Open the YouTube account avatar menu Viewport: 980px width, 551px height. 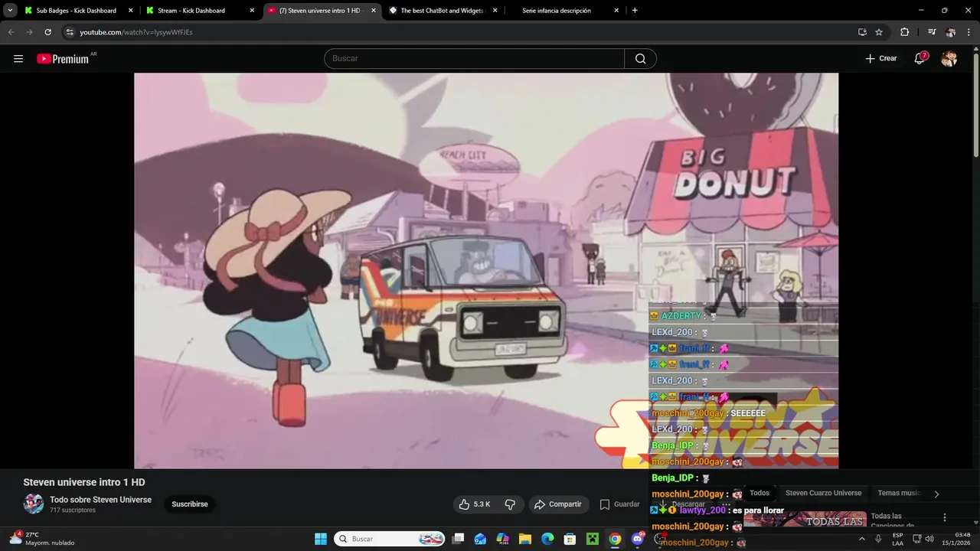click(x=949, y=59)
